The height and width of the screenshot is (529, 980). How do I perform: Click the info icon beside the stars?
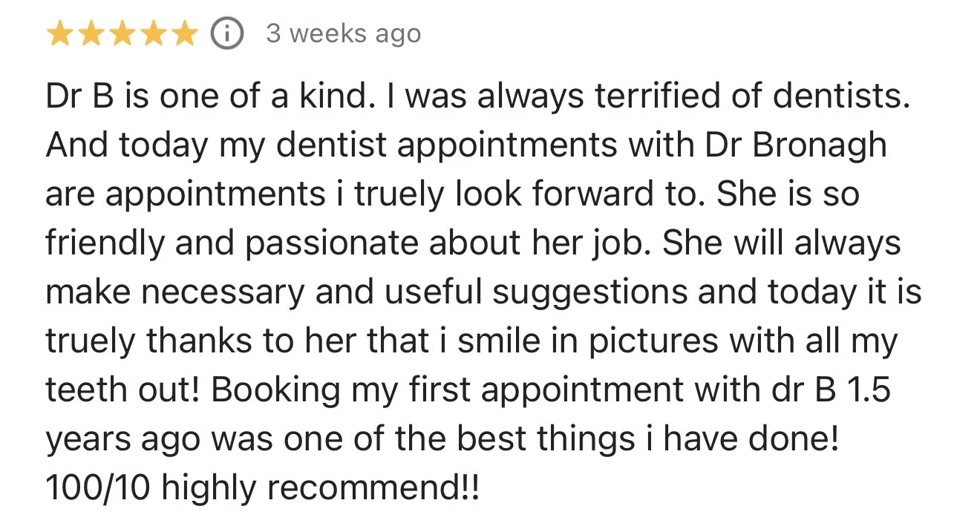click(226, 34)
